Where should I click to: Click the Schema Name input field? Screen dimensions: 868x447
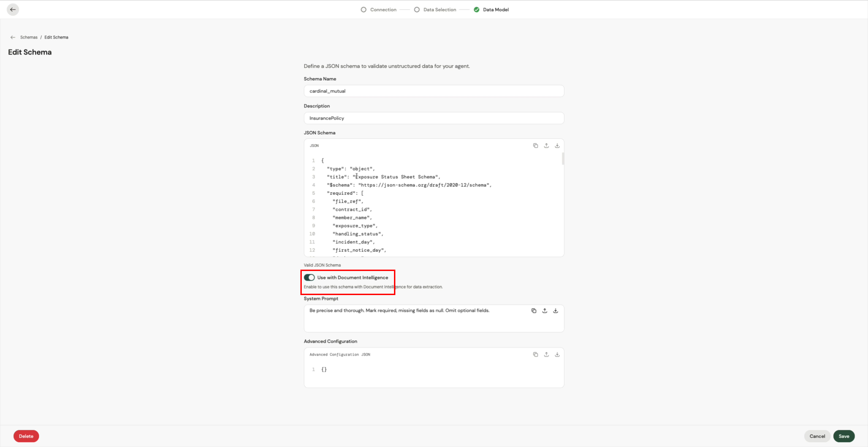pyautogui.click(x=434, y=91)
